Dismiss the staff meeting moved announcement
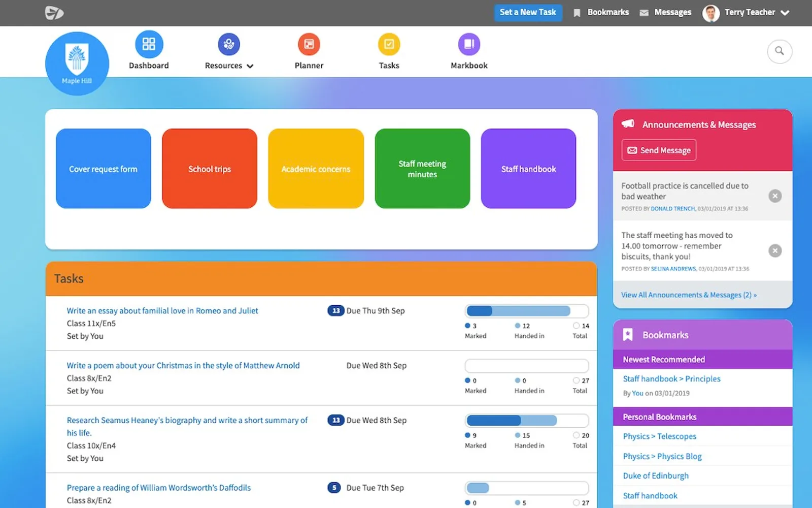This screenshot has height=508, width=812. coord(775,250)
